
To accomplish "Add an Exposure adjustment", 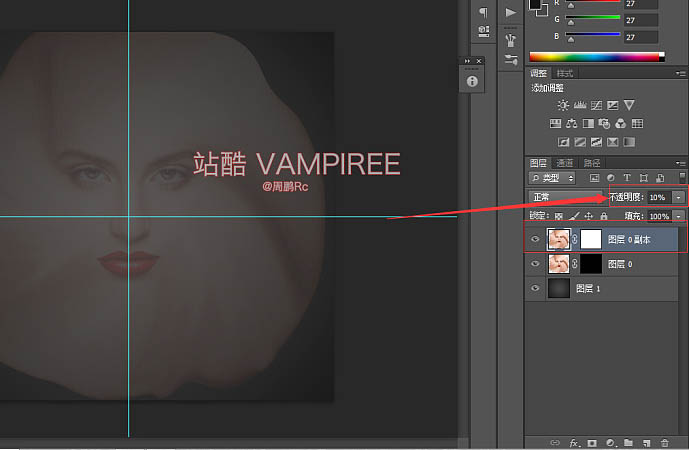I will (x=613, y=105).
